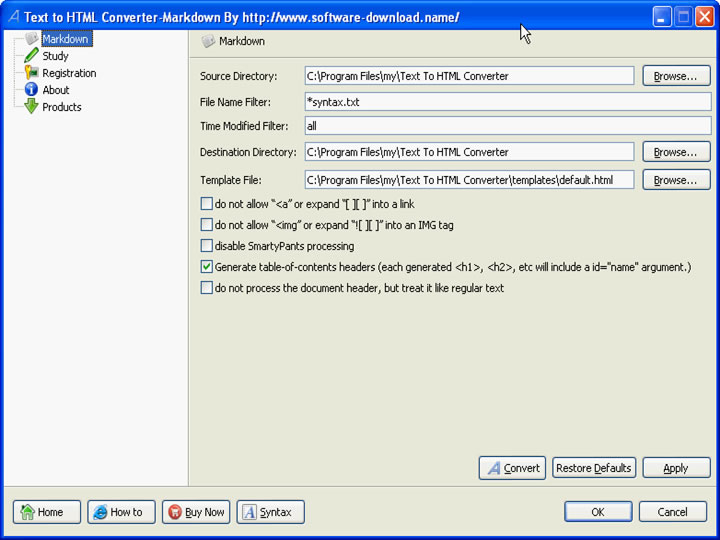The width and height of the screenshot is (720, 540).
Task: Enable disable SmartyPants processing checkbox
Action: pyautogui.click(x=207, y=246)
